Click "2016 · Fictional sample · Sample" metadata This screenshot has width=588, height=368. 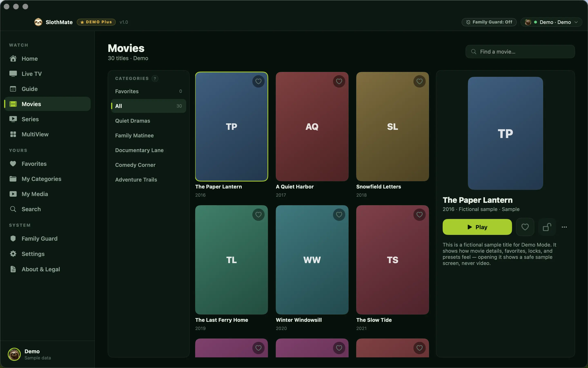(x=481, y=209)
